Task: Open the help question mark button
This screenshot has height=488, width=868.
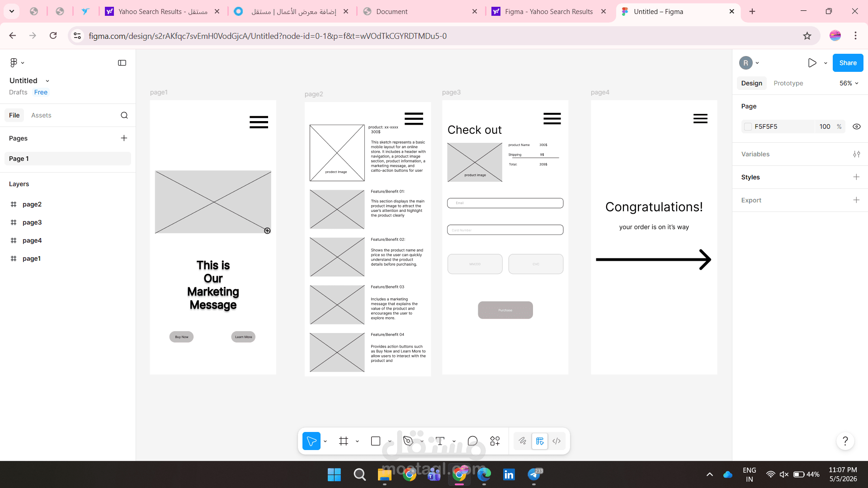Action: tap(845, 441)
